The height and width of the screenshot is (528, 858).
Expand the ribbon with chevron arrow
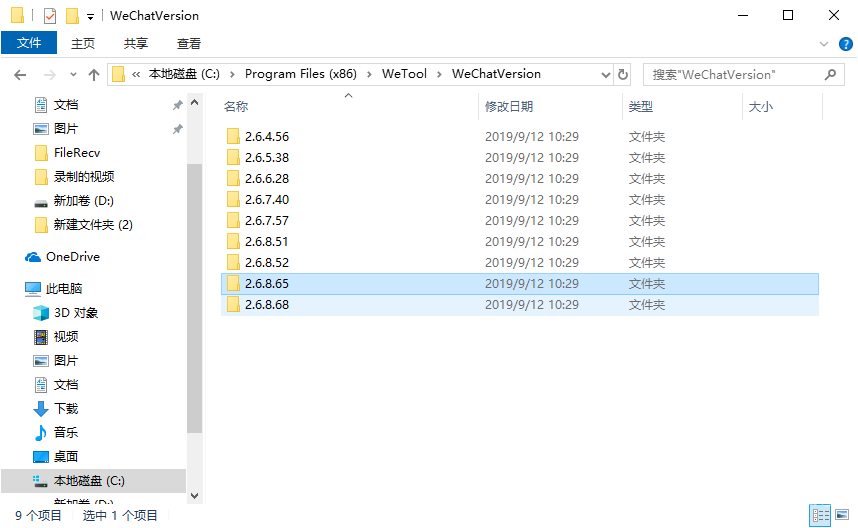(x=824, y=44)
